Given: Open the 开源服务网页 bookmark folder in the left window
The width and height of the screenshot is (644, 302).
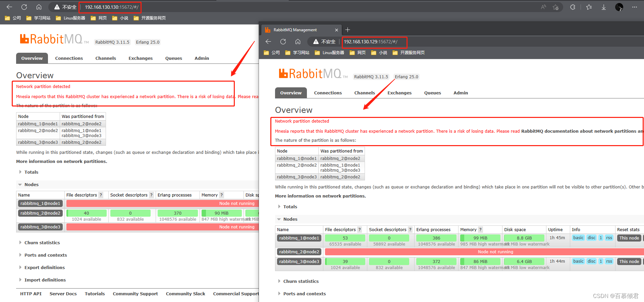Looking at the screenshot, I should click(x=150, y=18).
